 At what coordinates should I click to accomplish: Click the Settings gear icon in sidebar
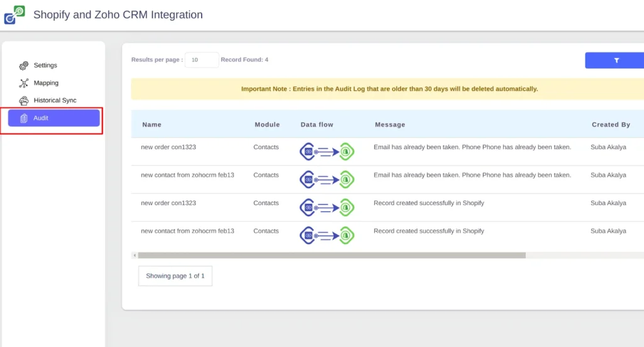click(x=24, y=66)
